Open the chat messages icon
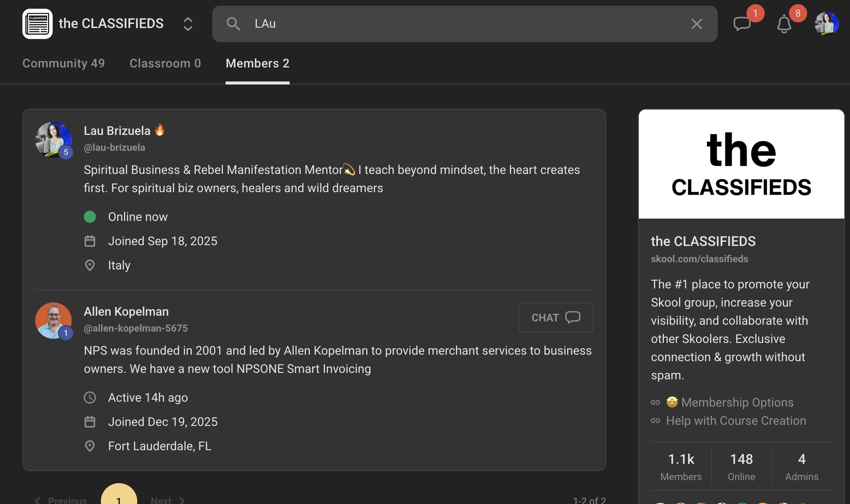Viewport: 850px width, 504px height. tap(742, 23)
